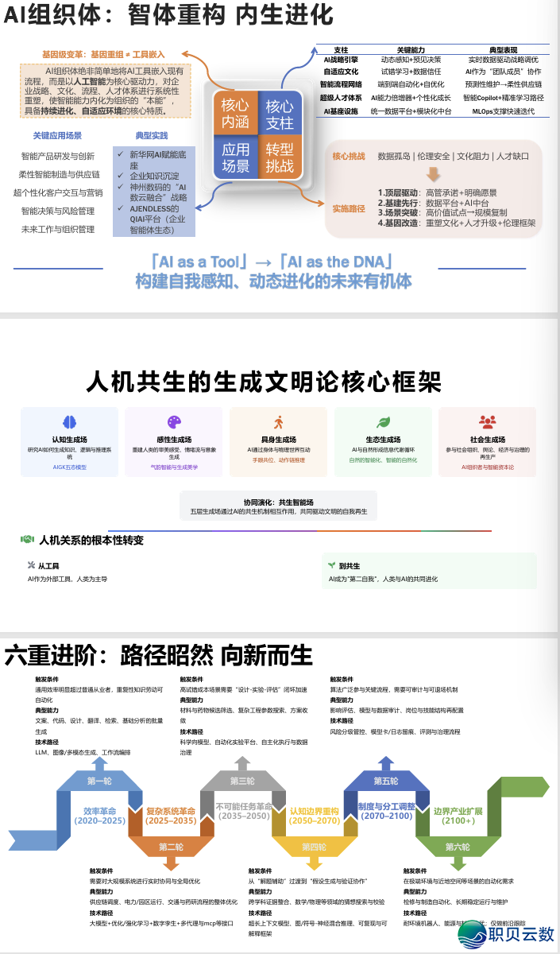Click the 典型表现 table column header

coord(503,48)
